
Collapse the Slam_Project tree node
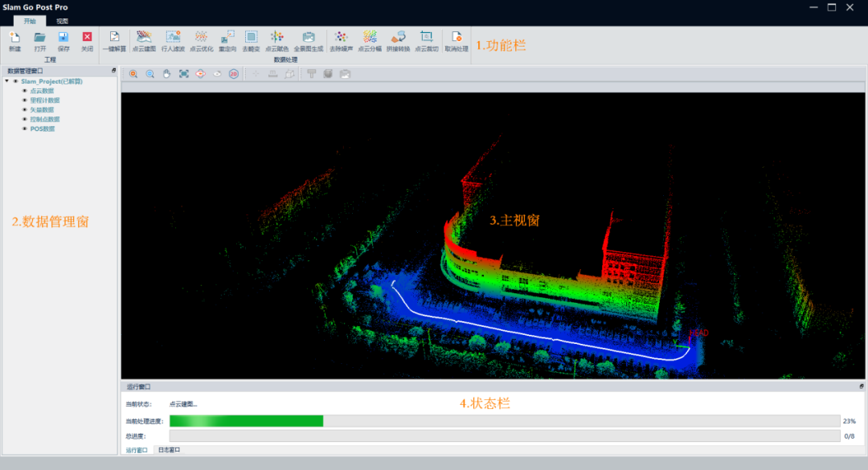[7, 81]
